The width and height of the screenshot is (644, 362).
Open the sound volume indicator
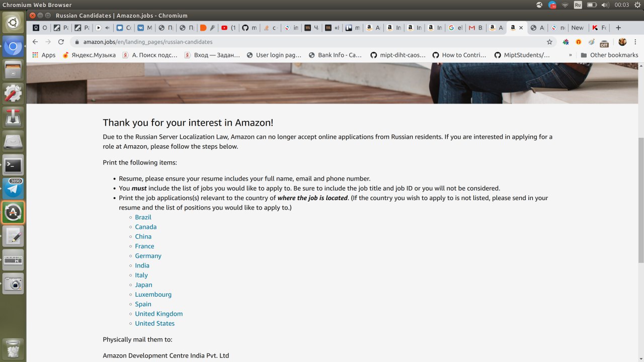tap(605, 5)
